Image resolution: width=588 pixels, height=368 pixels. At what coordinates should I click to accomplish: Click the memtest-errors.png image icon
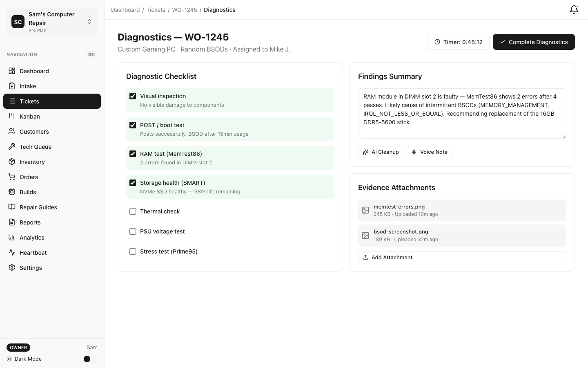click(365, 210)
